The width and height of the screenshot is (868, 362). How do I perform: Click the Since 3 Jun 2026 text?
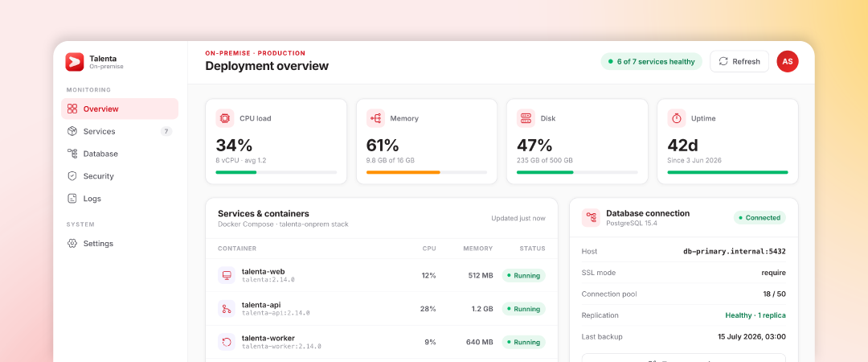pyautogui.click(x=694, y=160)
